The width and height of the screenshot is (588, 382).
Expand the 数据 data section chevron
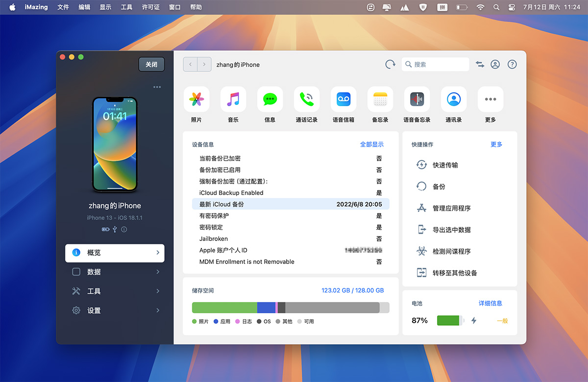pos(158,272)
